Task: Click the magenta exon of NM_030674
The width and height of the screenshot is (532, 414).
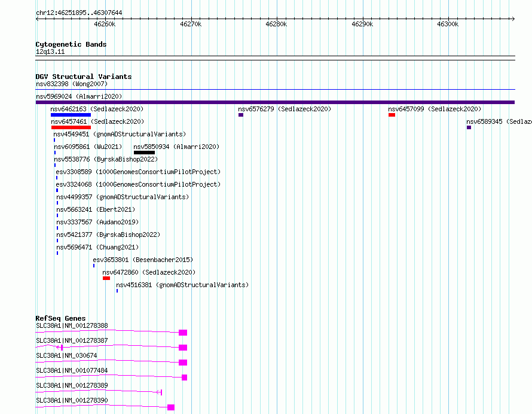Action: pyautogui.click(x=183, y=363)
